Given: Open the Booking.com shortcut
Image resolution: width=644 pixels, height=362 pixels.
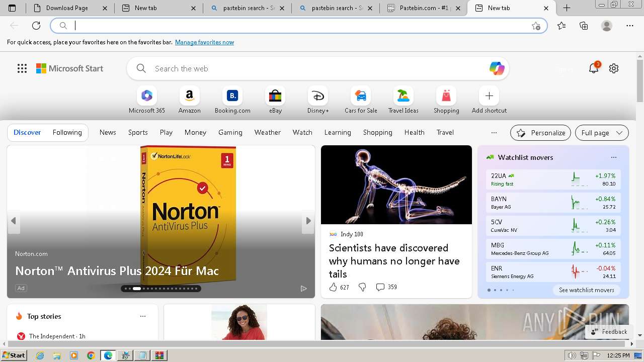Looking at the screenshot, I should tap(232, 100).
